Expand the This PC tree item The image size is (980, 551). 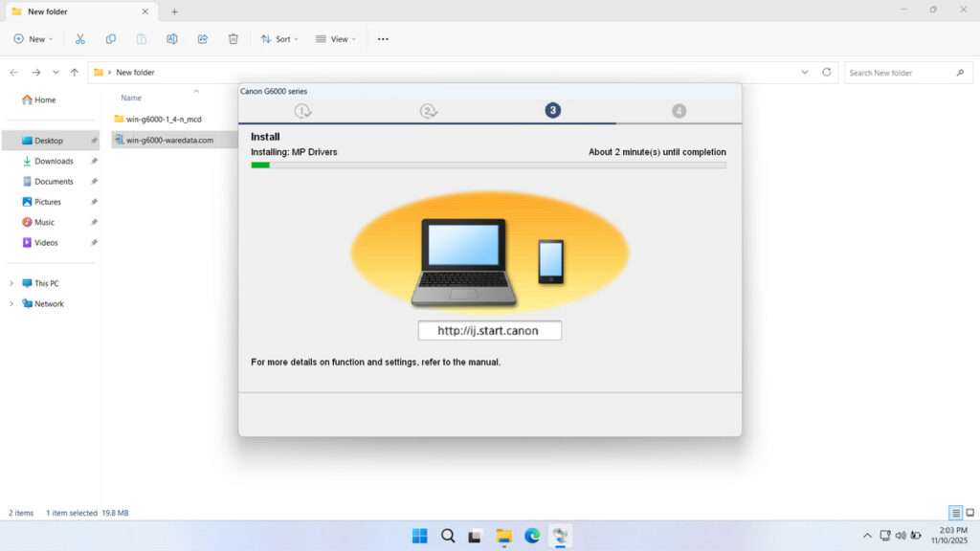point(12,283)
